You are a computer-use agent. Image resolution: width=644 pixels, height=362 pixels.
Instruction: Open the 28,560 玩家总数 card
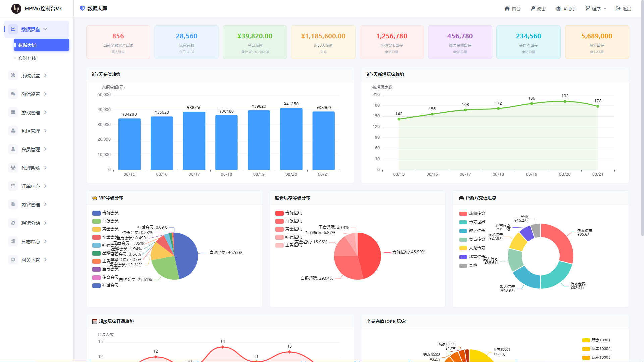[186, 42]
